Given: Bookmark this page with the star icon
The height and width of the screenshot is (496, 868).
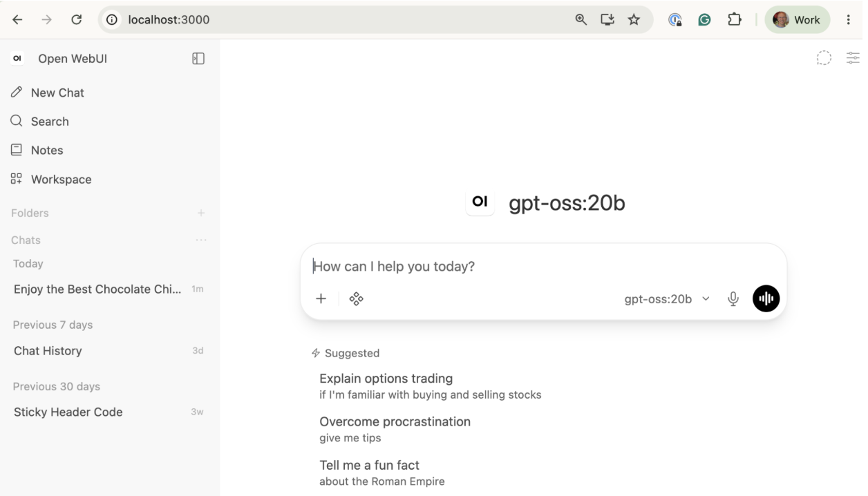Looking at the screenshot, I should tap(634, 20).
